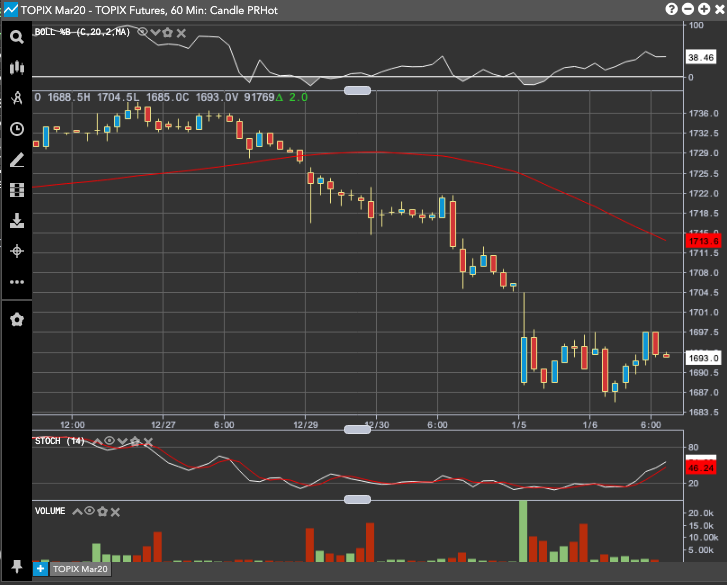Open the grid layout icon in sidebar
Screen dimensions: 727x585
17,190
